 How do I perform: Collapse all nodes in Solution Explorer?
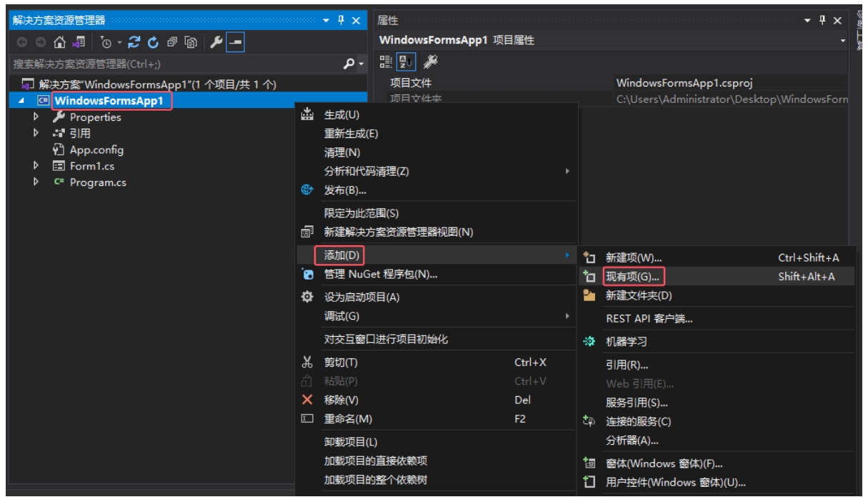tap(172, 43)
